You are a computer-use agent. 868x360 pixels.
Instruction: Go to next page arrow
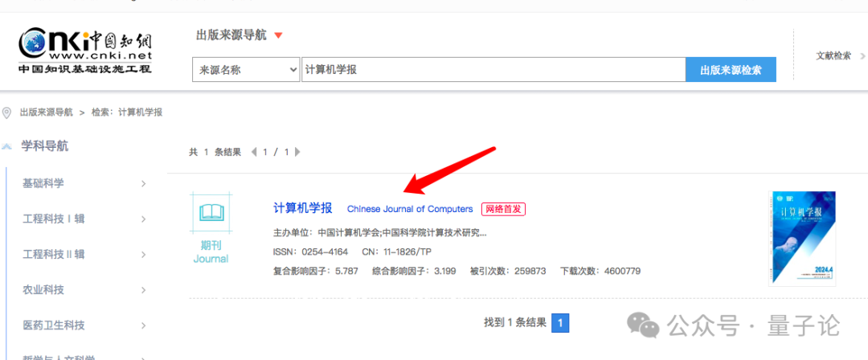click(297, 152)
